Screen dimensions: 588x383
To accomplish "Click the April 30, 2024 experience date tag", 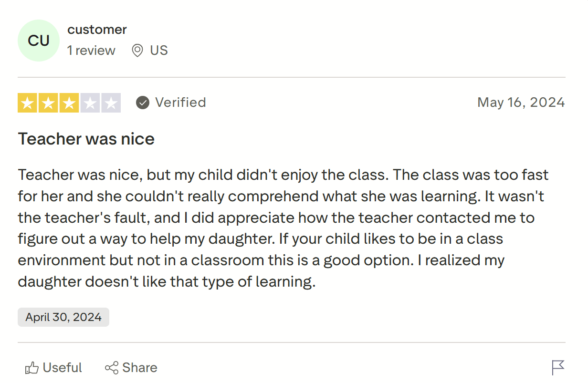I will (63, 317).
